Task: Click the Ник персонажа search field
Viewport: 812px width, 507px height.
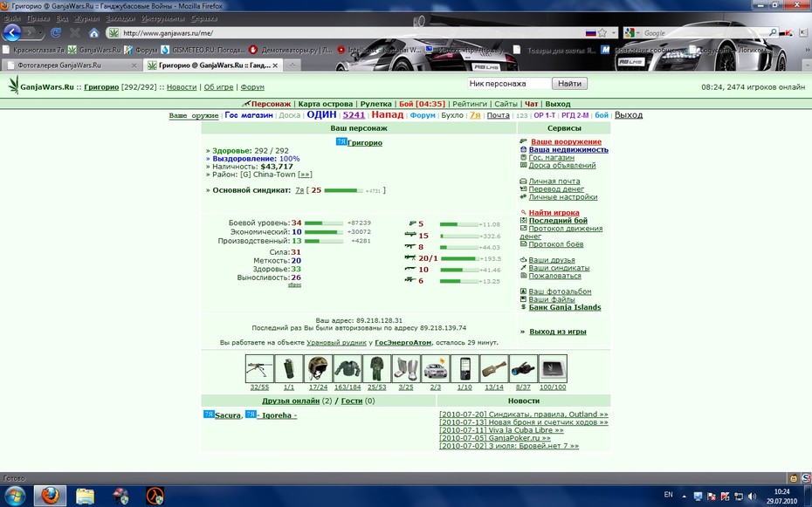Action: (x=508, y=83)
